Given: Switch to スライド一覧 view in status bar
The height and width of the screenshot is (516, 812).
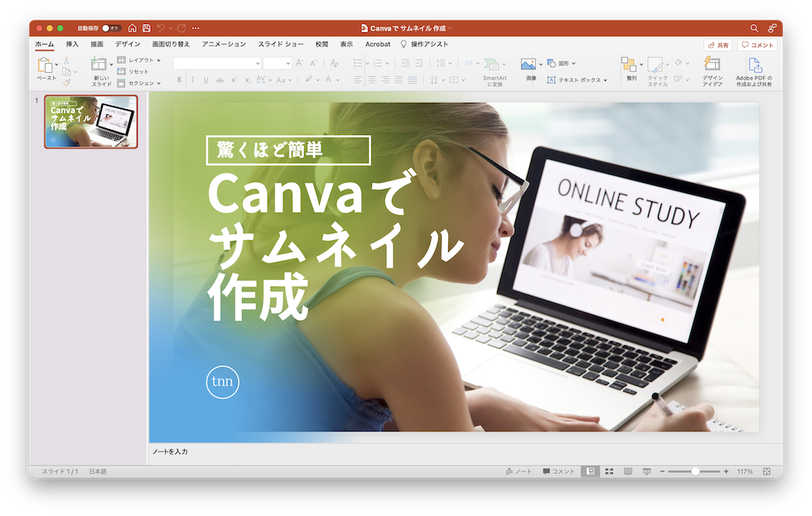Looking at the screenshot, I should 609,471.
